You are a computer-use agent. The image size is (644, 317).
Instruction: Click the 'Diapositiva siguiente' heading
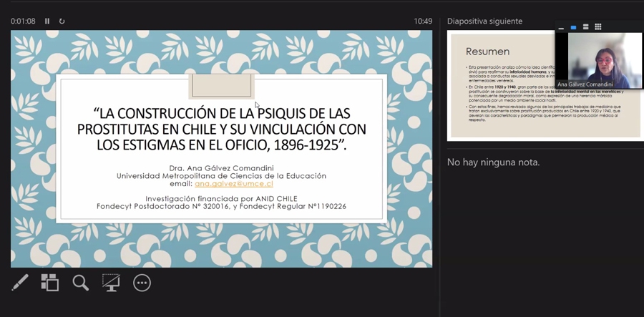pyautogui.click(x=484, y=21)
